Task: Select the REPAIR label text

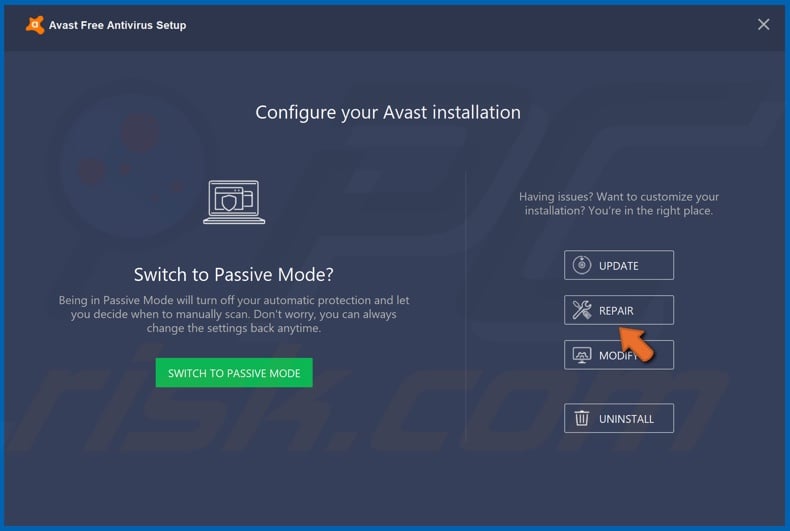Action: pos(616,311)
